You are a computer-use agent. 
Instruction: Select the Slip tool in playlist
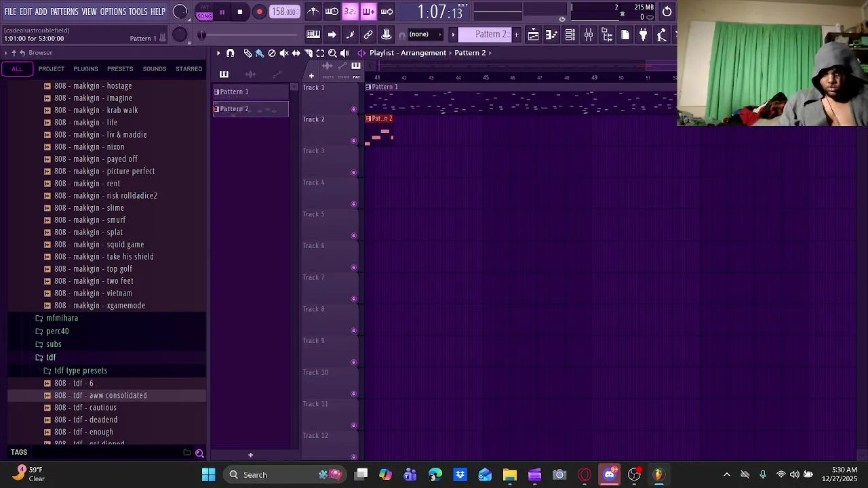(x=296, y=53)
